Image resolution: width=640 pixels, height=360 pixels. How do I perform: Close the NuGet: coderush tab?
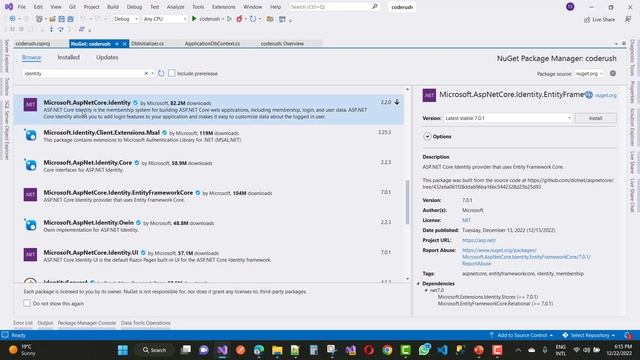click(x=124, y=44)
